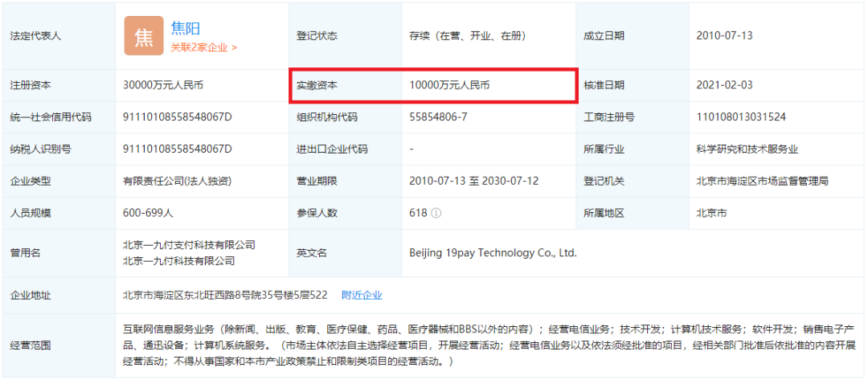Click the 实缴资本 value 10000万元人民币

(449, 85)
